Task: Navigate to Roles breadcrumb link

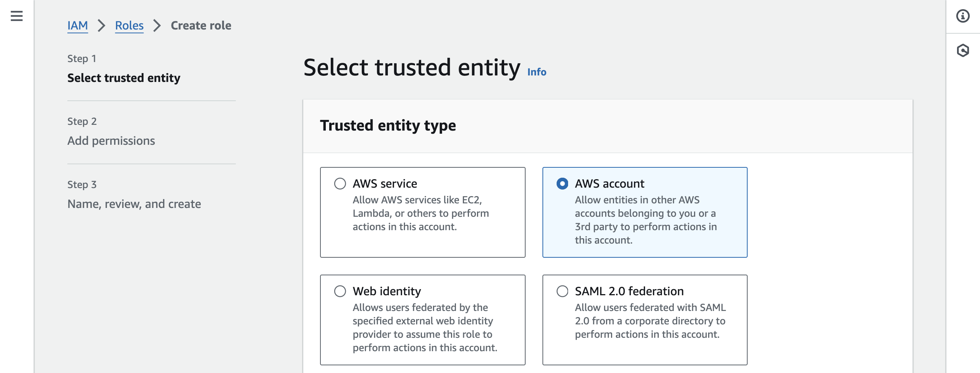Action: (x=129, y=26)
